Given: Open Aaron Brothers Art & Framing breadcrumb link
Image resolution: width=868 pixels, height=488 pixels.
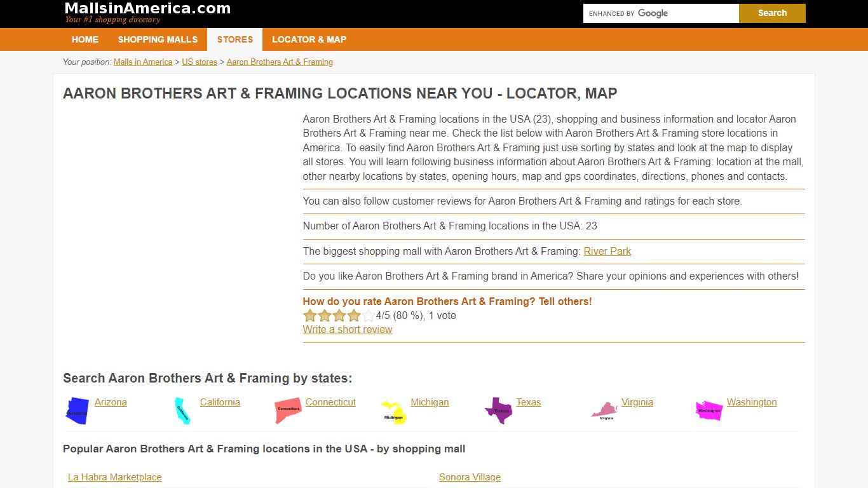Looking at the screenshot, I should pos(280,62).
